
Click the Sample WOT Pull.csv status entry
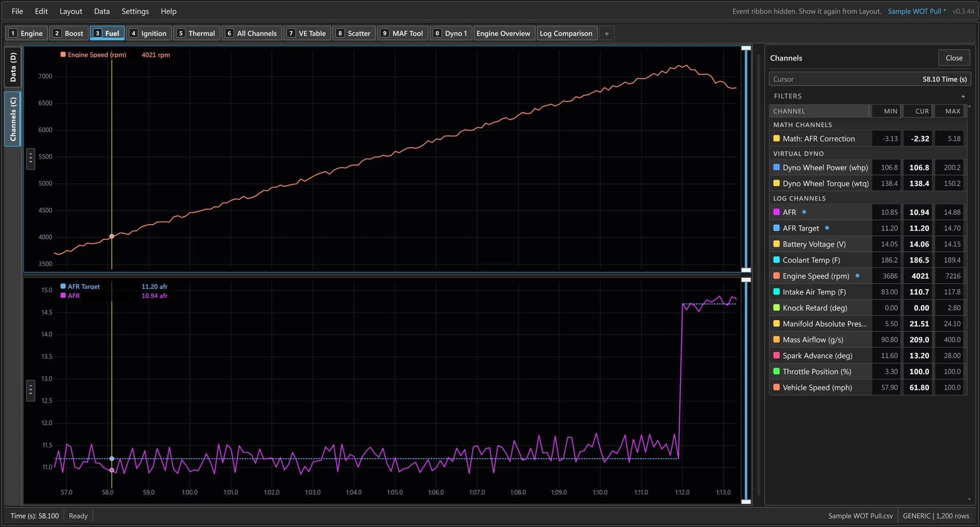[x=860, y=516]
